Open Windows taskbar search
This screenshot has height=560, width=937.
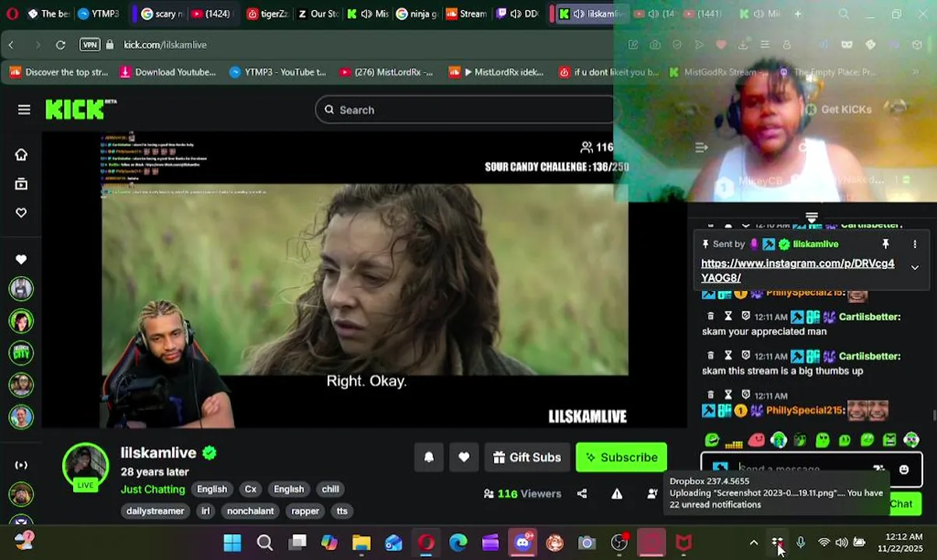pos(265,543)
